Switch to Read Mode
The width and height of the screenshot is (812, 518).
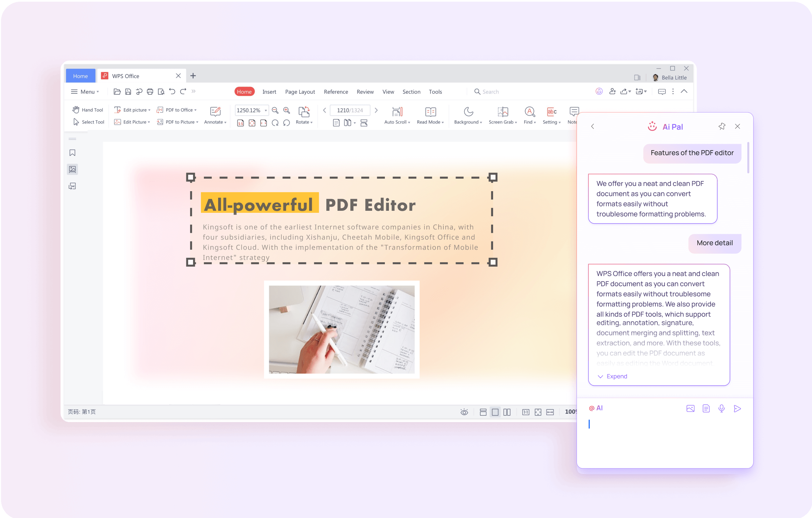(430, 116)
